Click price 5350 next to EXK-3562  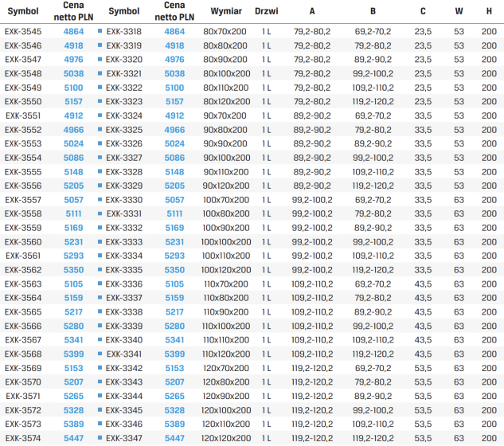73,270
